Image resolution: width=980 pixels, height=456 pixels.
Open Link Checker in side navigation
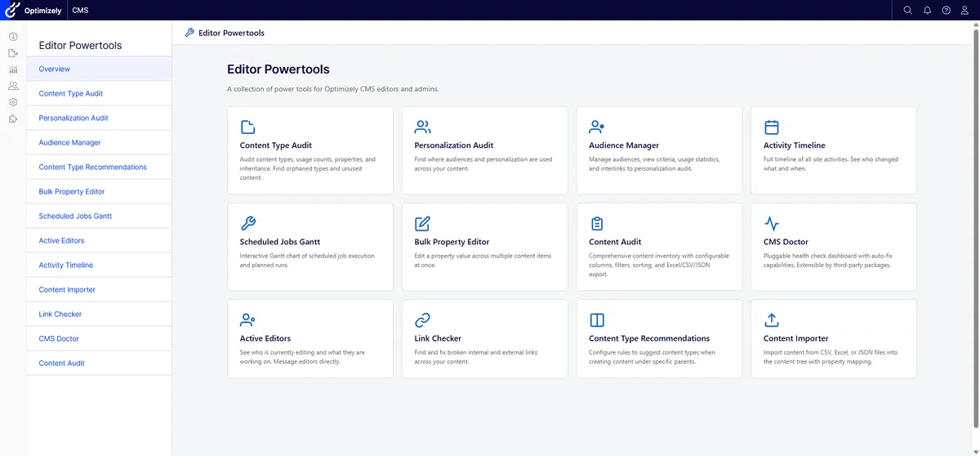coord(60,315)
